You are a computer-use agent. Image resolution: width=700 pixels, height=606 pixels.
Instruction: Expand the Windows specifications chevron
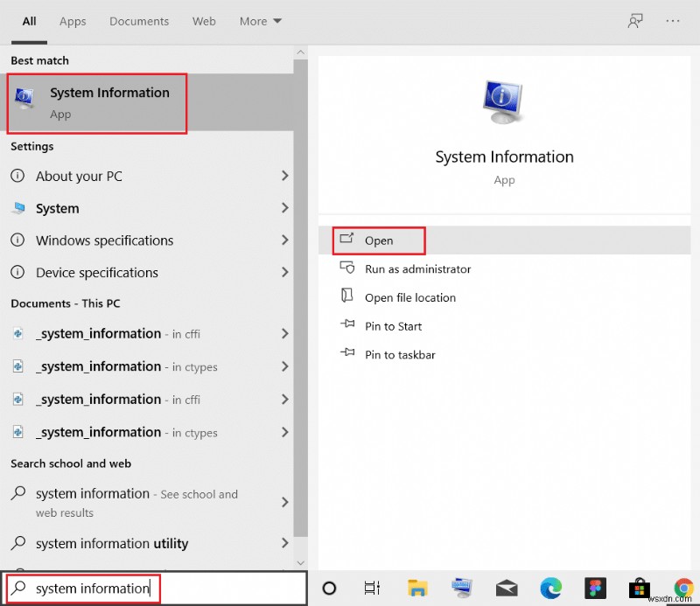284,240
